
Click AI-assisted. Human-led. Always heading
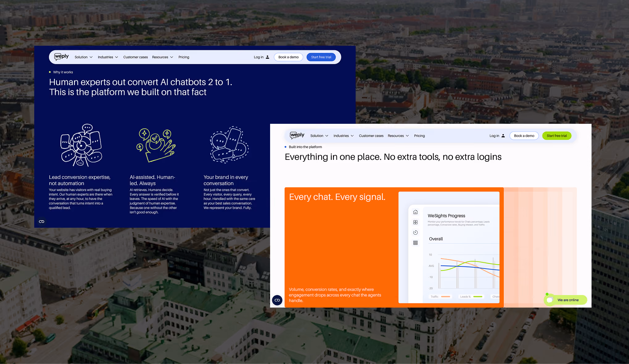coord(152,180)
